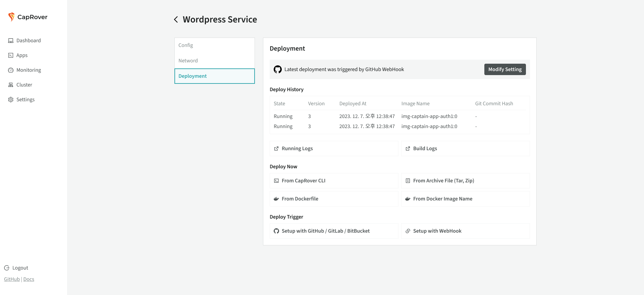This screenshot has height=295, width=644.
Task: Select the Deployment tab
Action: 193,76
